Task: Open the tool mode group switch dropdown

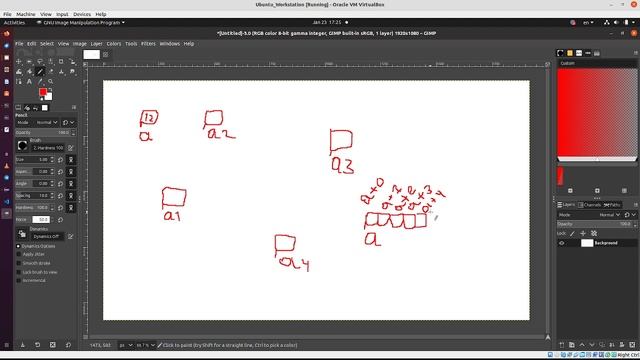Action: coord(68,122)
